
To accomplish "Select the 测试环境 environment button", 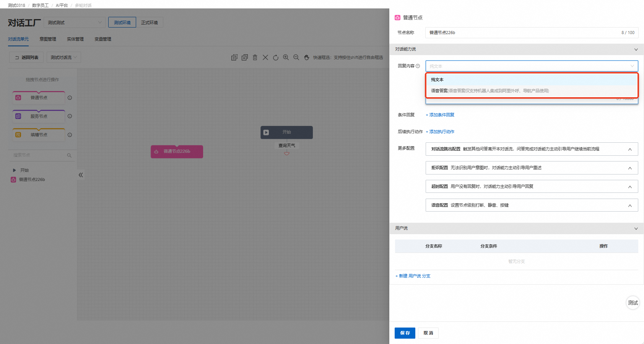I will [x=122, y=23].
